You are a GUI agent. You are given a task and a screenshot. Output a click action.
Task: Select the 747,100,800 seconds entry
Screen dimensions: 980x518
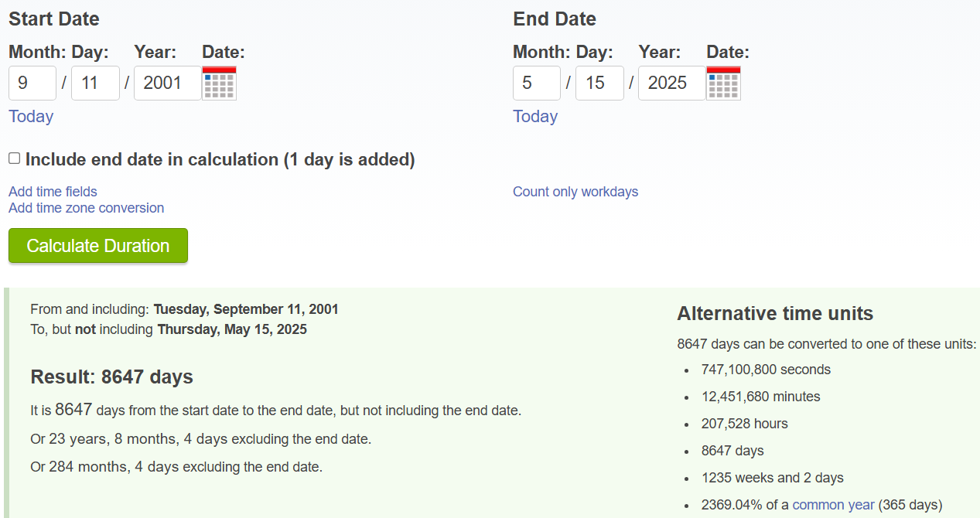tap(766, 370)
